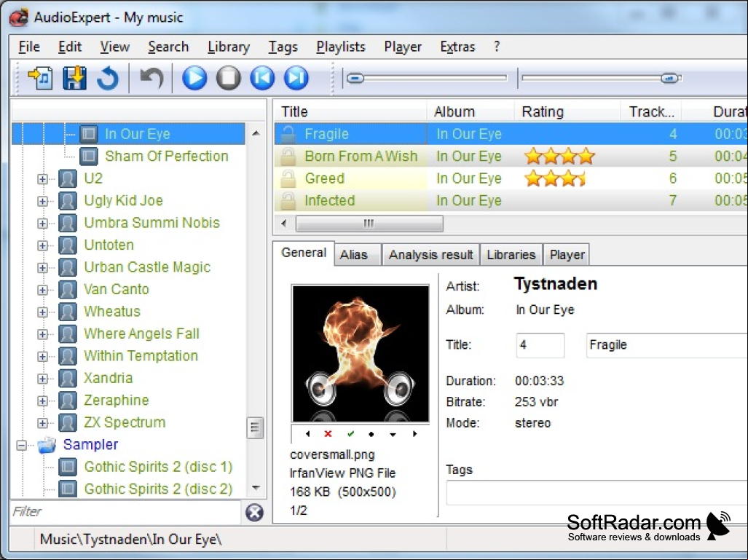
Task: Click the save library toolbar icon
Action: [x=74, y=78]
